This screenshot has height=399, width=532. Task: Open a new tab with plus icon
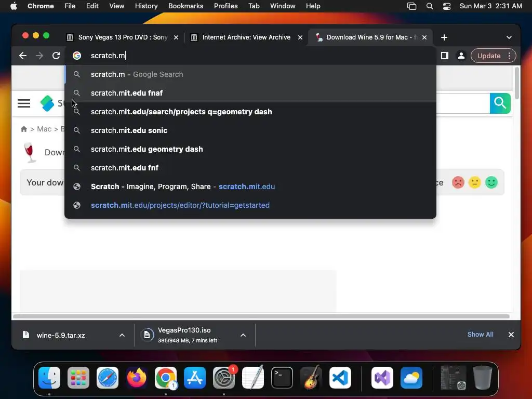[x=444, y=37]
